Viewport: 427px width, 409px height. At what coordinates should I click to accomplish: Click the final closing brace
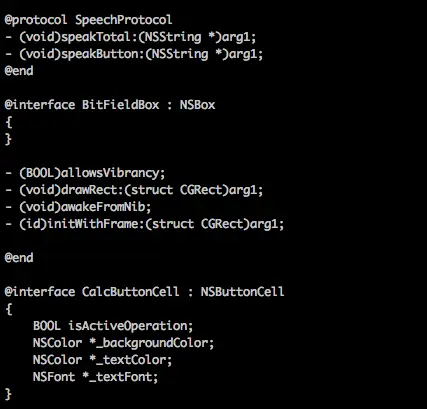pyautogui.click(x=9, y=394)
